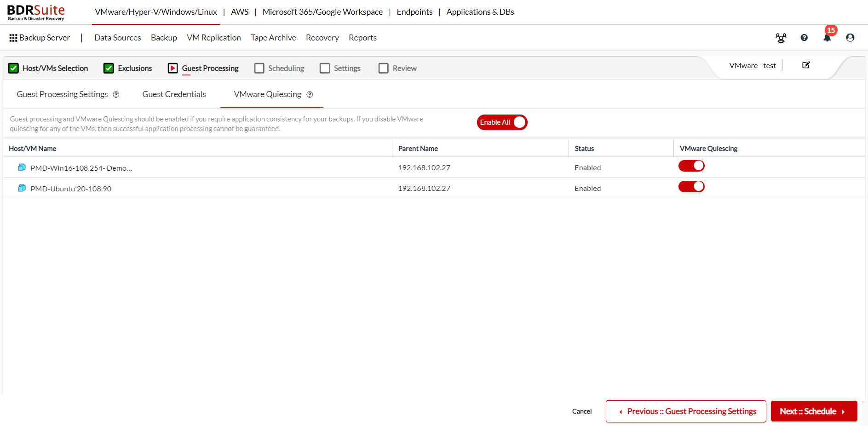Screen dimensions: 868x426
Task: Click Next :: Schedule button
Action: point(814,411)
